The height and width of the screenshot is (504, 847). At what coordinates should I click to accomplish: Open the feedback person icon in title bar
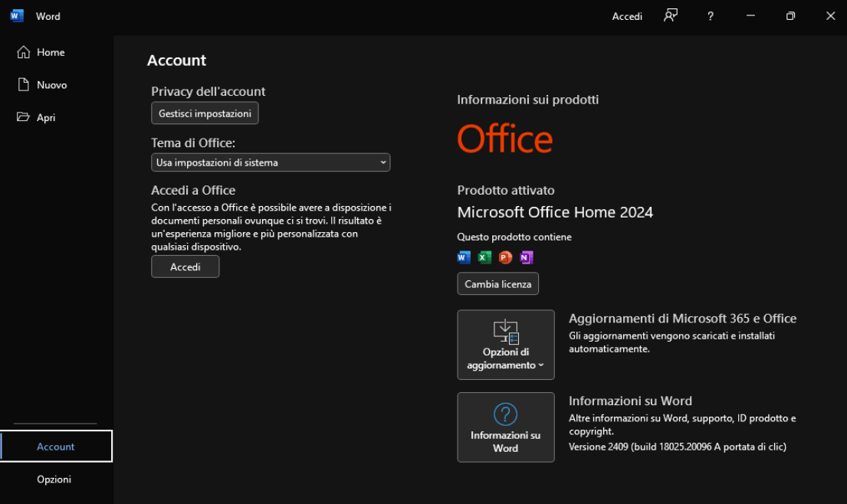click(x=671, y=15)
